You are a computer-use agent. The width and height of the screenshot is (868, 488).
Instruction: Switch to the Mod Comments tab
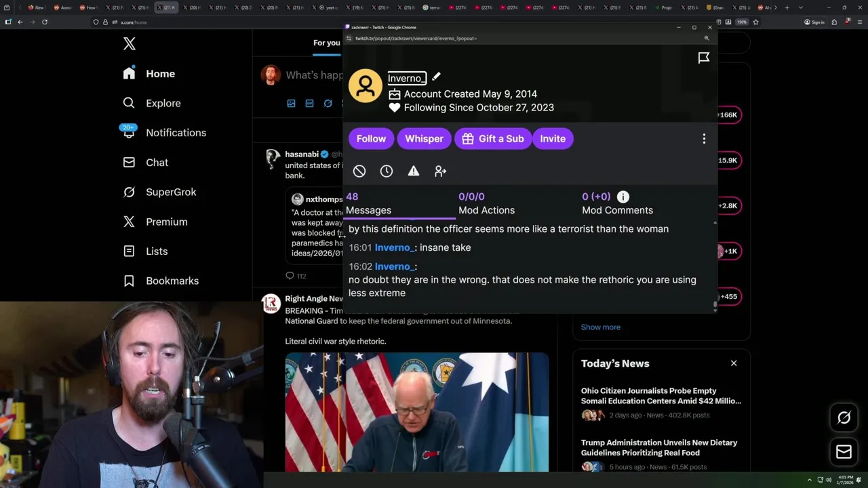click(x=617, y=203)
